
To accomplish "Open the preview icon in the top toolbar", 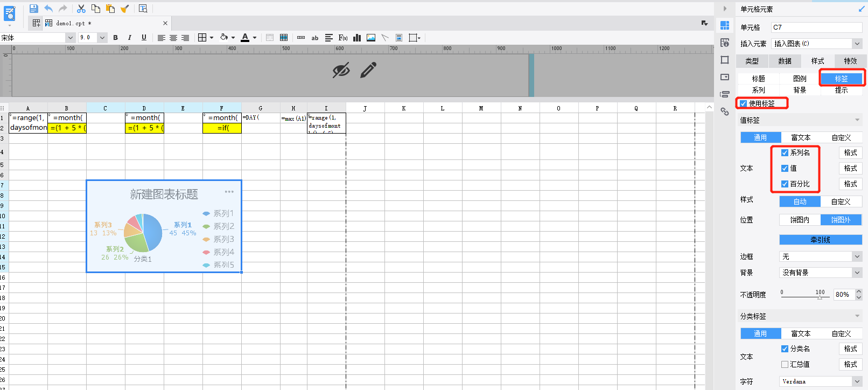I will tap(143, 9).
